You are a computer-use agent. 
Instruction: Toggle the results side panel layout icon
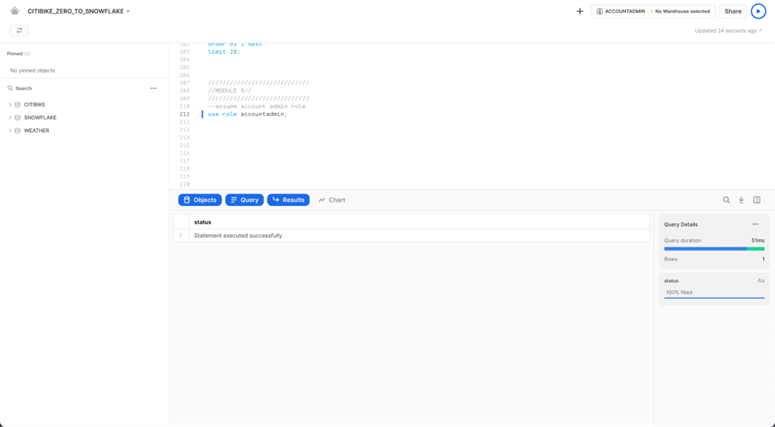coord(757,200)
